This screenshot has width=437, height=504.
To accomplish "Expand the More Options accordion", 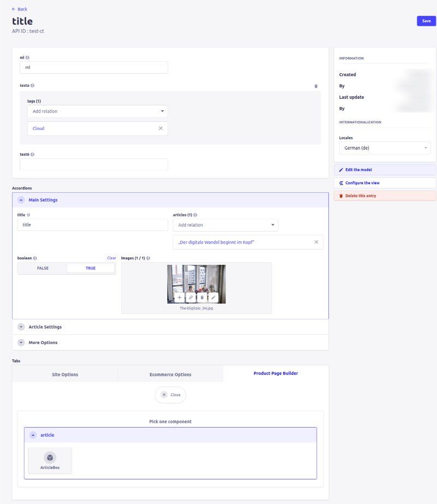I will 170,342.
